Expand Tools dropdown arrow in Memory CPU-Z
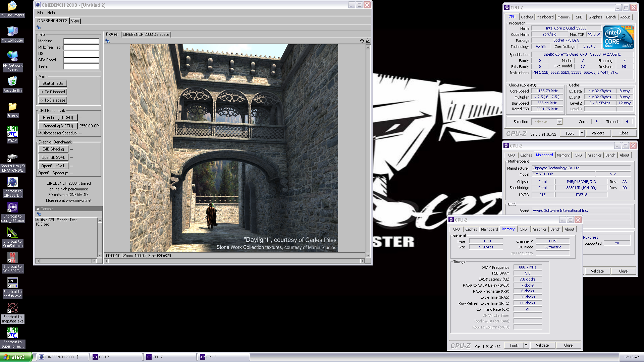The image size is (644, 362). click(x=526, y=345)
